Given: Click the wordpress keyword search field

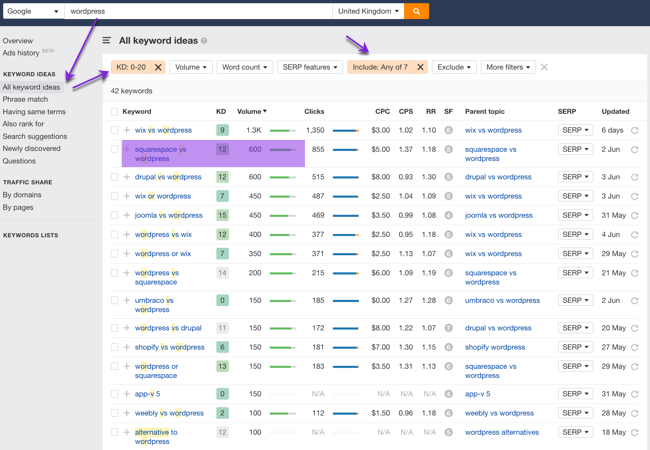Looking at the screenshot, I should point(198,11).
